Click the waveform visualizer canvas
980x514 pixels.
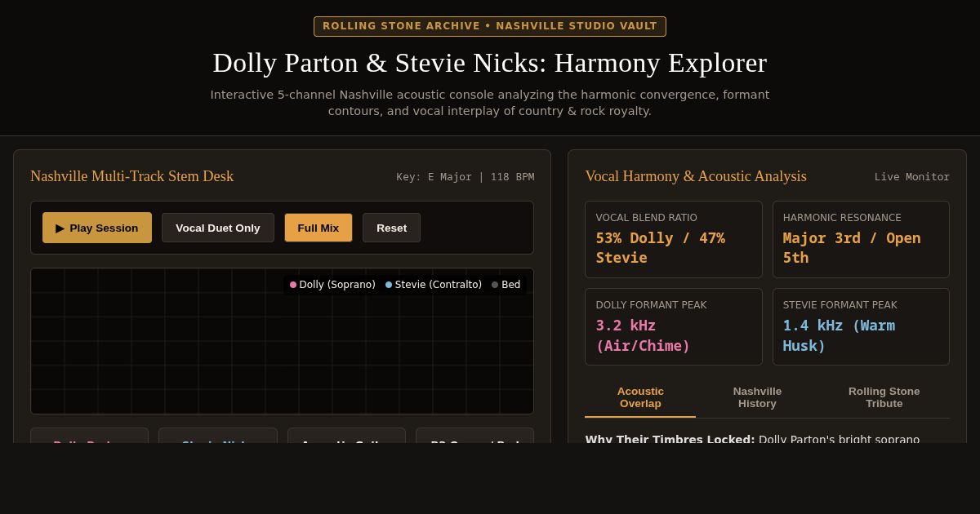[x=282, y=341]
